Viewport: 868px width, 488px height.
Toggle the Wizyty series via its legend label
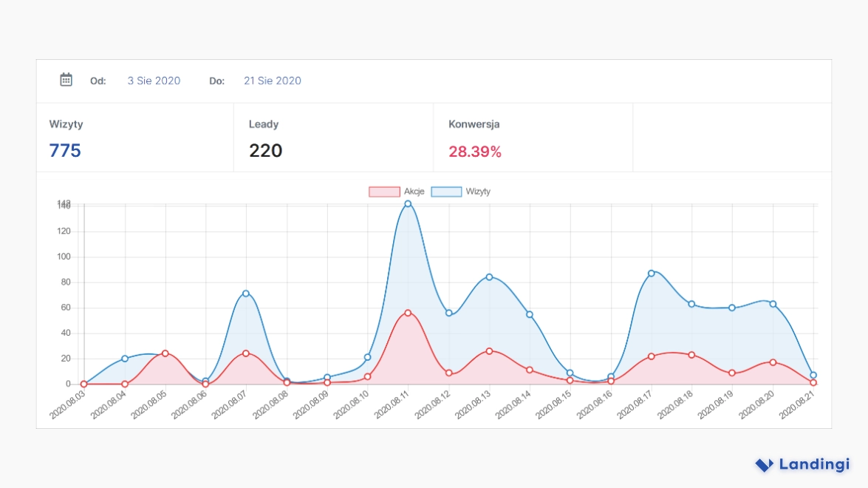tap(478, 192)
